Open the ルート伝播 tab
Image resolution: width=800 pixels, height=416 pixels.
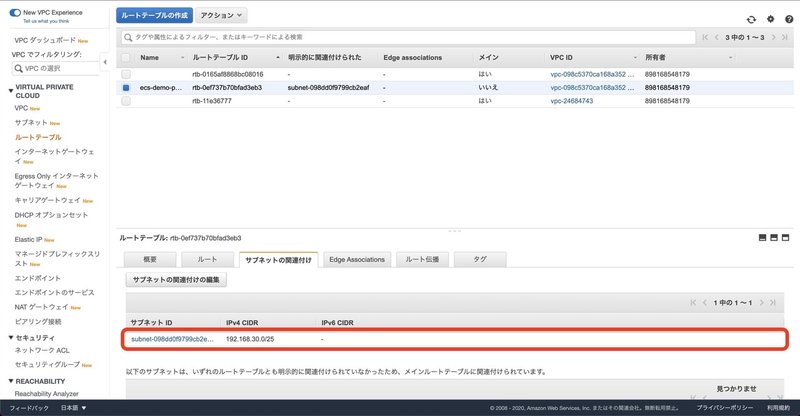click(422, 259)
